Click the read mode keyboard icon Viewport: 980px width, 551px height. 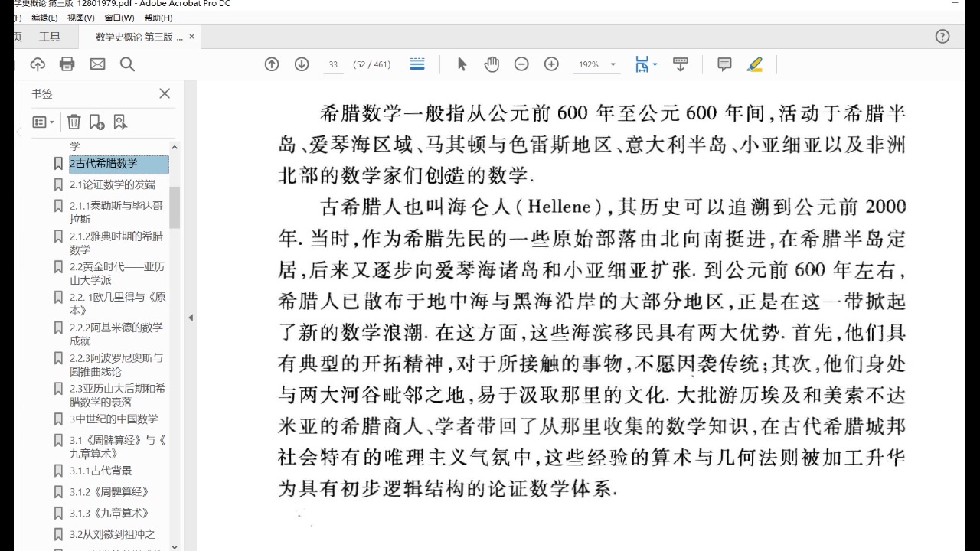[681, 64]
